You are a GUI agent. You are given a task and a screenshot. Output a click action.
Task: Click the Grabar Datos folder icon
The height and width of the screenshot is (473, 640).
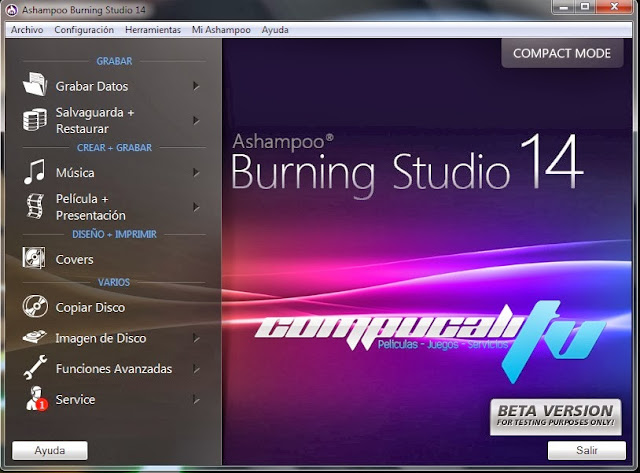[35, 84]
